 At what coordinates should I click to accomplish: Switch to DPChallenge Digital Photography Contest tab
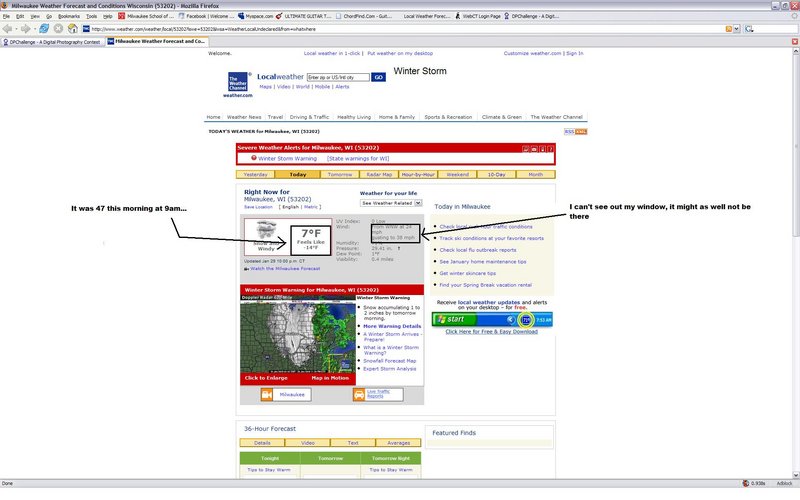[x=53, y=42]
